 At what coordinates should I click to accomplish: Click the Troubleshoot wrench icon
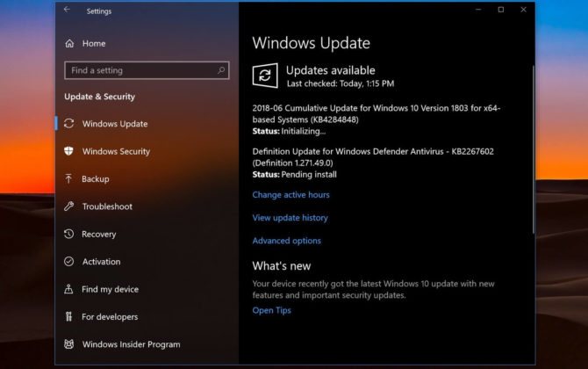point(69,206)
